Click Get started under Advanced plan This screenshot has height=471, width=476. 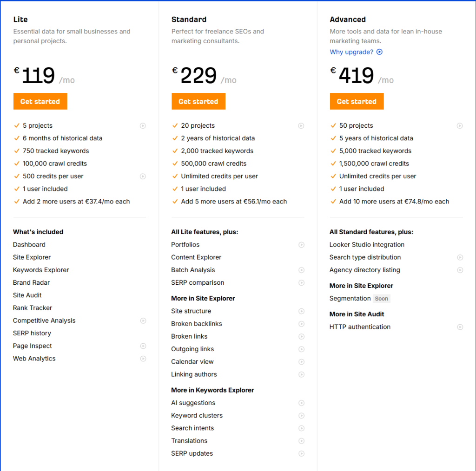[357, 101]
